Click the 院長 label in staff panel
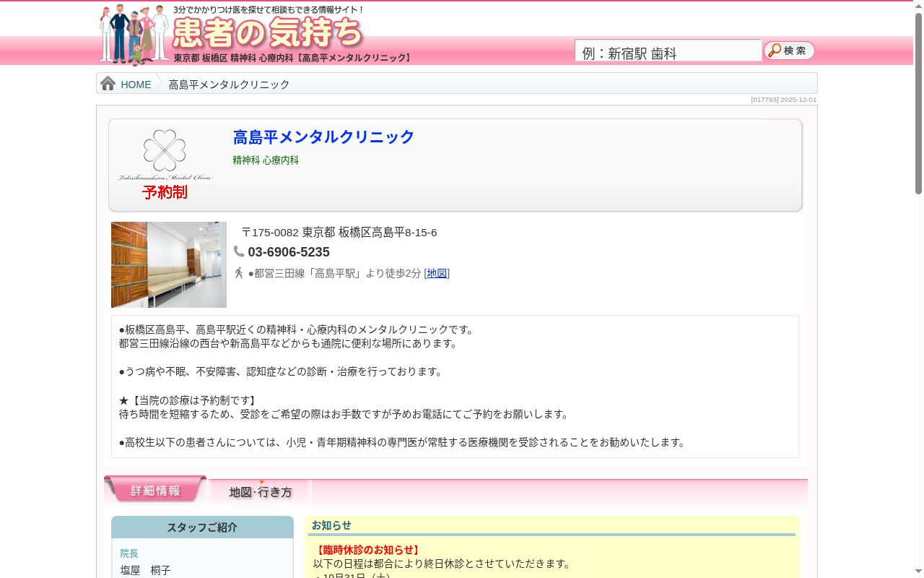 (x=129, y=553)
